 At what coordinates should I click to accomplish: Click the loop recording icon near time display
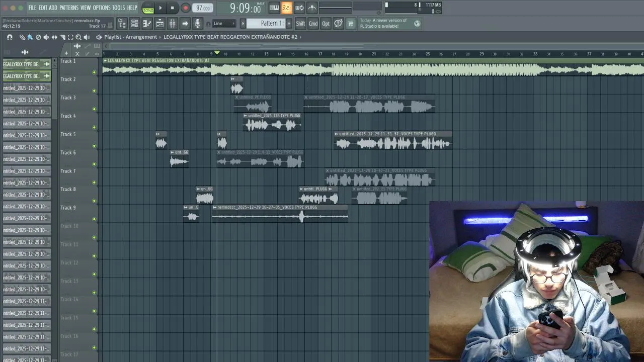(299, 8)
